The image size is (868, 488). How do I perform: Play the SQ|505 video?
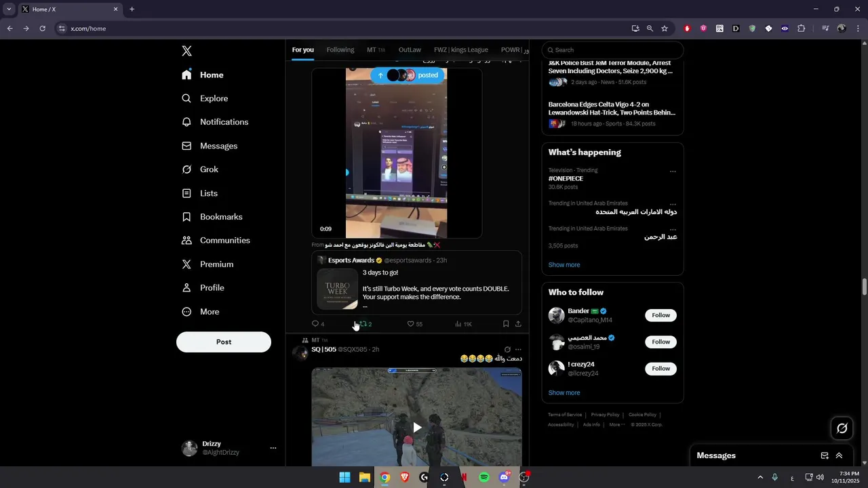pyautogui.click(x=417, y=427)
